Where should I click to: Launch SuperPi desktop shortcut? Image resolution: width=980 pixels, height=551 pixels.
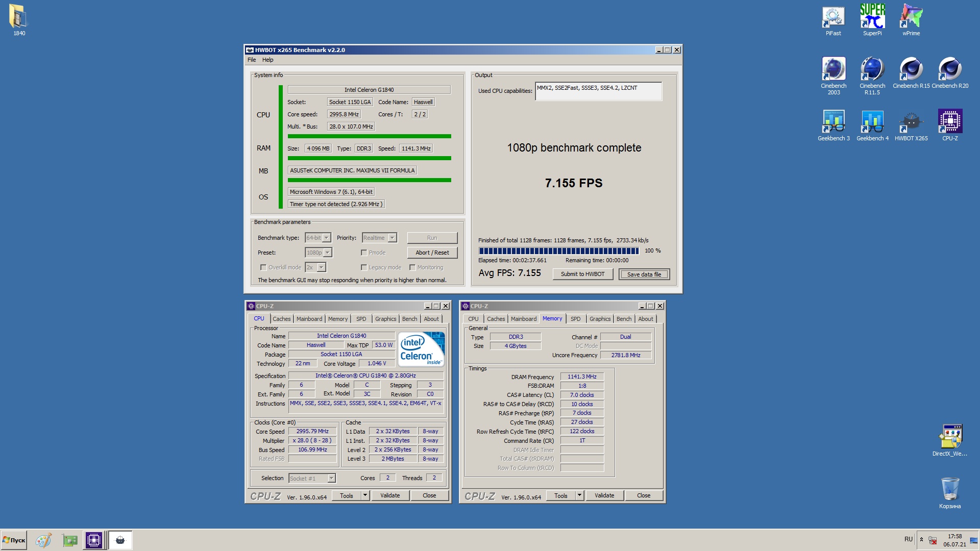pyautogui.click(x=872, y=20)
